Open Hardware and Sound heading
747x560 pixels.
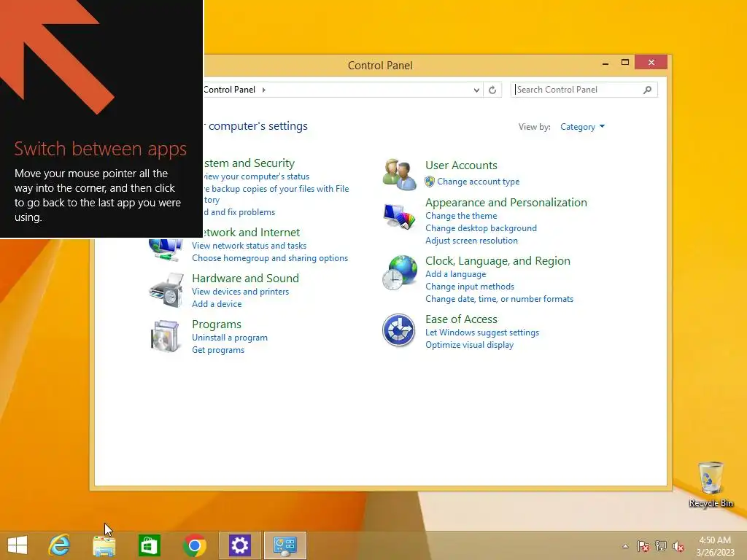245,278
